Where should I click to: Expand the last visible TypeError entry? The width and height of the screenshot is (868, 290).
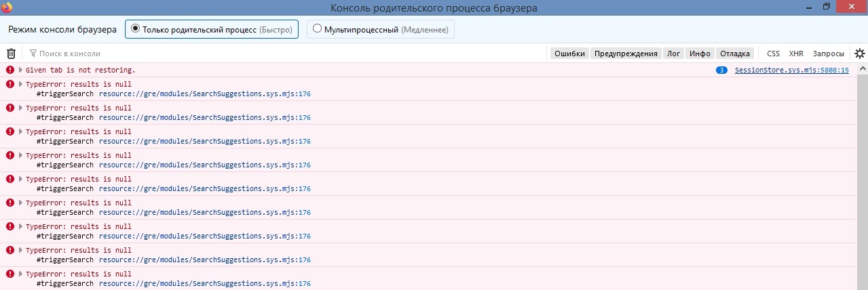[20, 274]
